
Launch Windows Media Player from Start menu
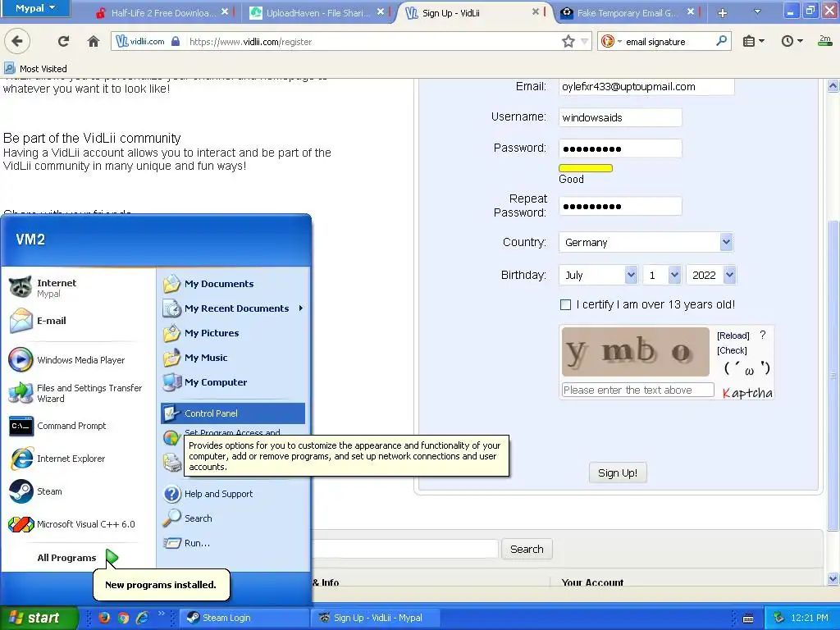(x=67, y=360)
